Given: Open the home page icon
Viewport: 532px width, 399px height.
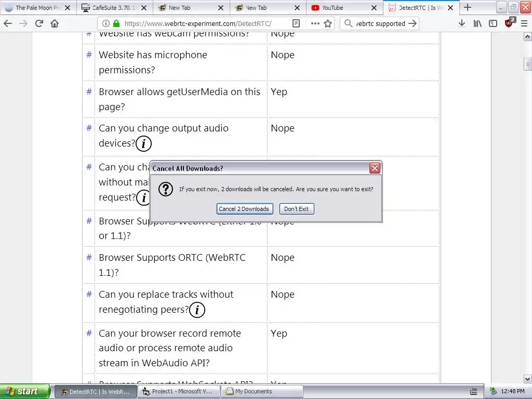Looking at the screenshot, I should coord(55,23).
